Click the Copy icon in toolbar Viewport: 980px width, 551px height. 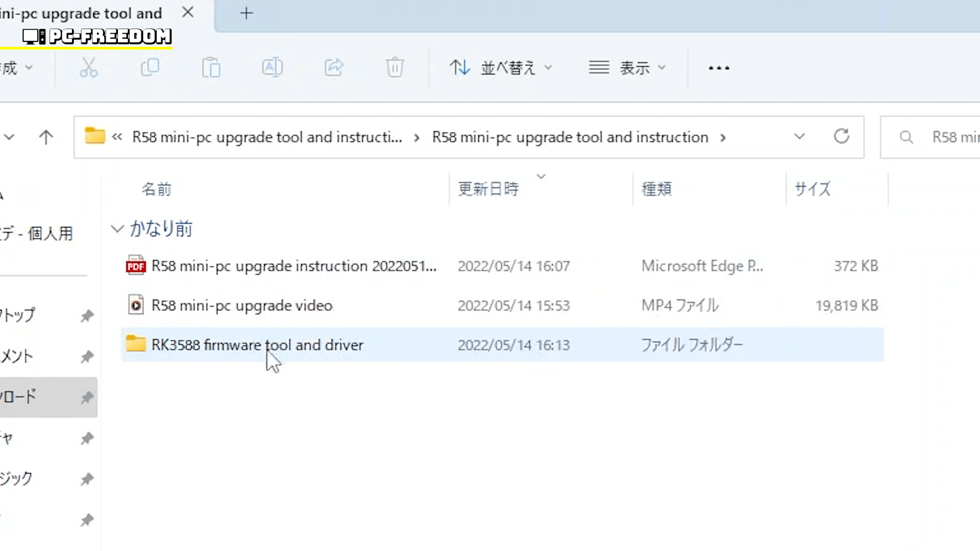point(150,67)
